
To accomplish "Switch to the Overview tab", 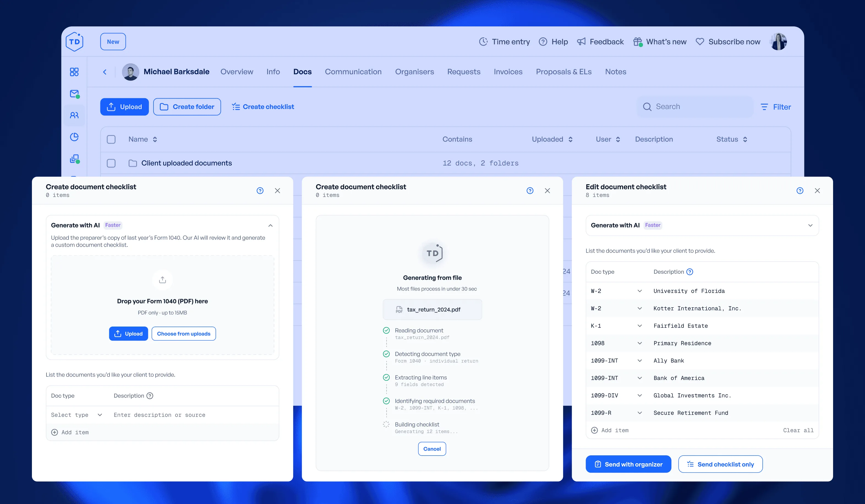I will (237, 72).
